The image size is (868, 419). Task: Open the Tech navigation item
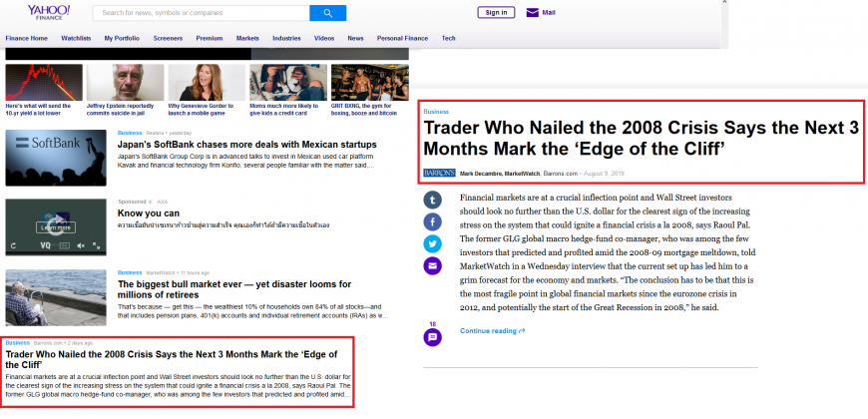coord(448,38)
